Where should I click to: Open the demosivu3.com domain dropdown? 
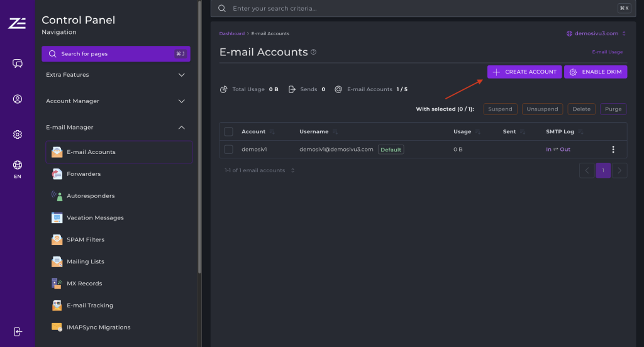point(596,33)
